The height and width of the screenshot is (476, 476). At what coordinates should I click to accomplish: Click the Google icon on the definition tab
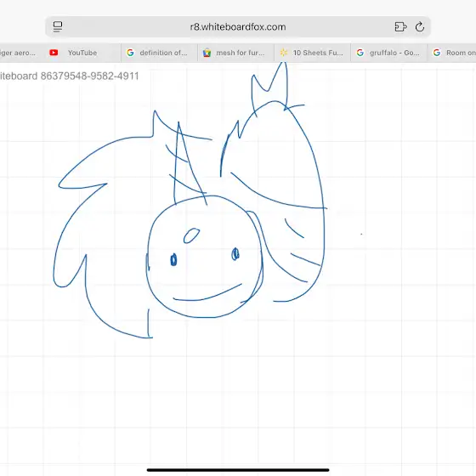(130, 53)
